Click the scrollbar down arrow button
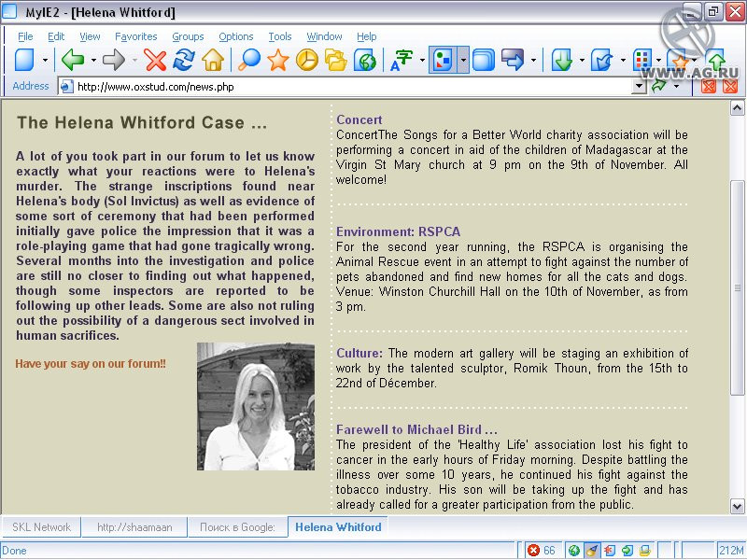Viewport: 747px width, 560px height. tap(737, 506)
